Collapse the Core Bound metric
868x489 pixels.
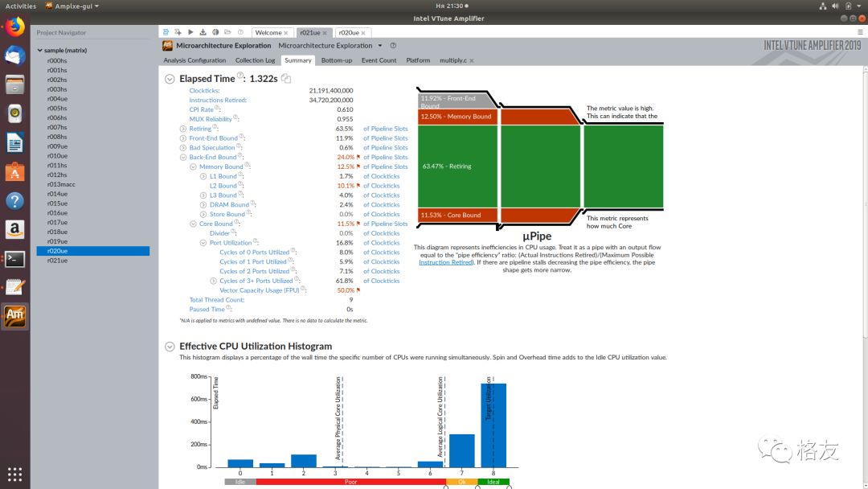click(193, 224)
